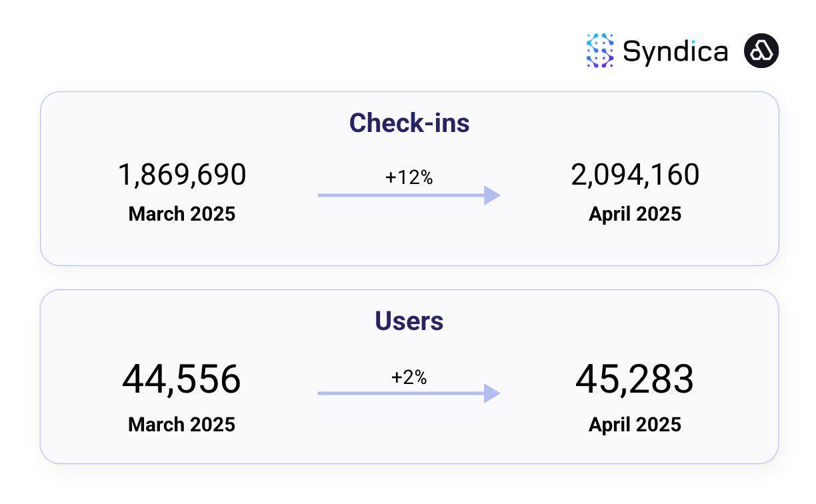Click the Syndica dotted logo icon
This screenshot has width=816, height=504.
coord(599,51)
